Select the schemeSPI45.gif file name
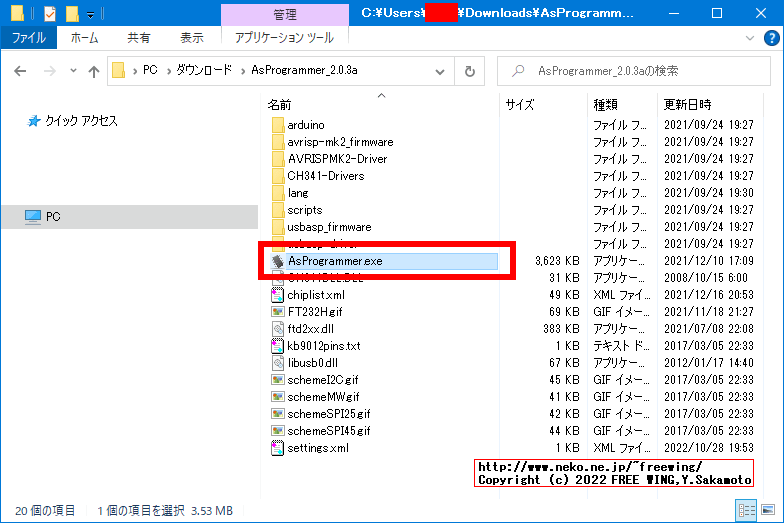 [329, 431]
